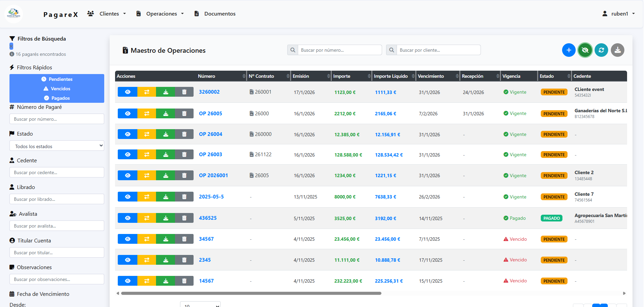Image resolution: width=644 pixels, height=307 pixels.
Task: Open the Estado 'Todos los estados' dropdown
Action: point(57,146)
